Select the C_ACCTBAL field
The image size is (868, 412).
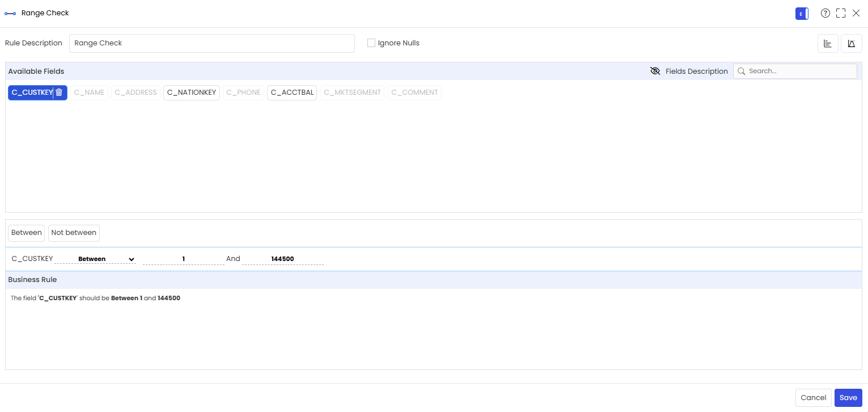click(x=292, y=93)
